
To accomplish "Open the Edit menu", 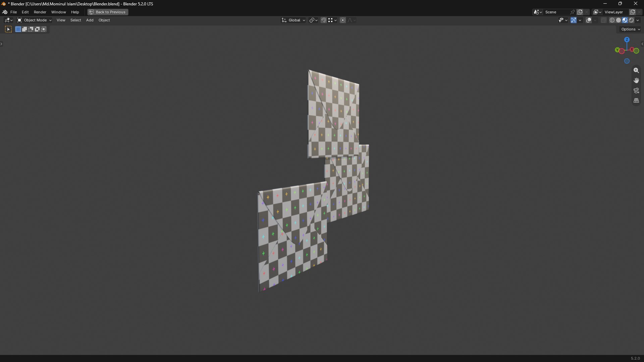I will click(x=25, y=12).
